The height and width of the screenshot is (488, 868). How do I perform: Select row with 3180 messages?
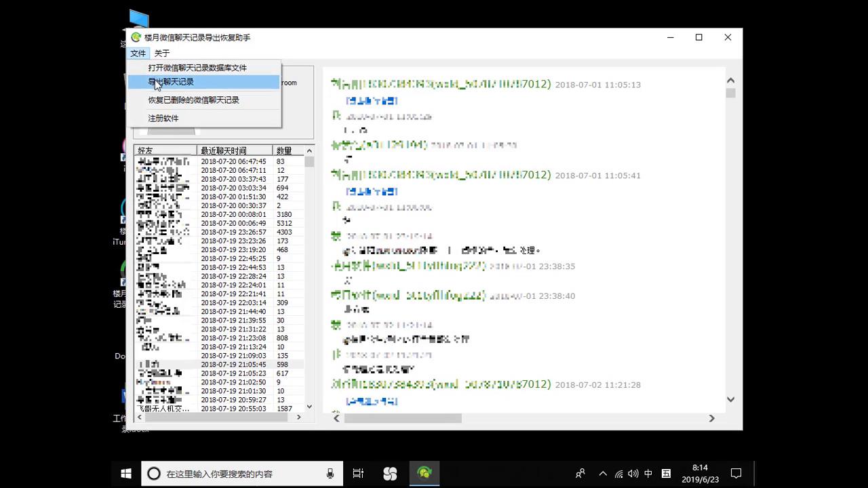219,215
